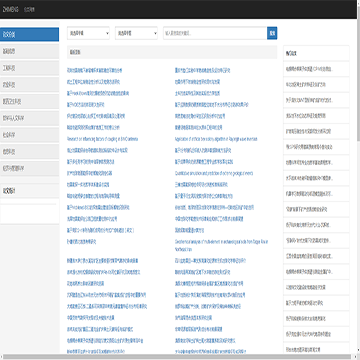
Task: Open the second filter dropdown next to the search box
Action: 136,33
